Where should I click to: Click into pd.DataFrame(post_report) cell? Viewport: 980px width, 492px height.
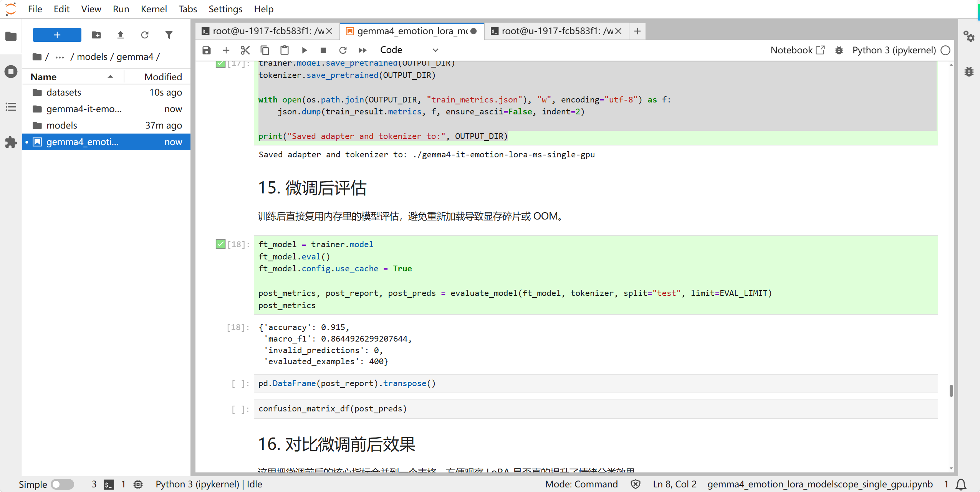pyautogui.click(x=596, y=383)
